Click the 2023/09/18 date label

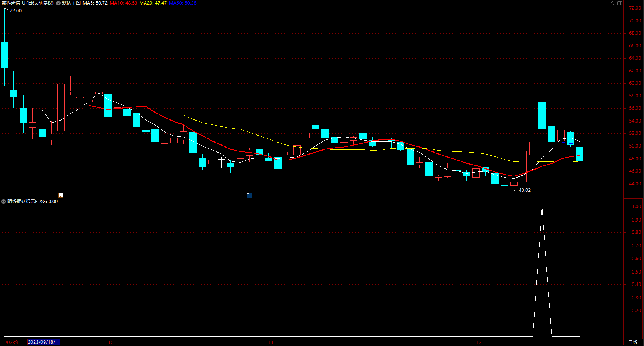(44, 342)
